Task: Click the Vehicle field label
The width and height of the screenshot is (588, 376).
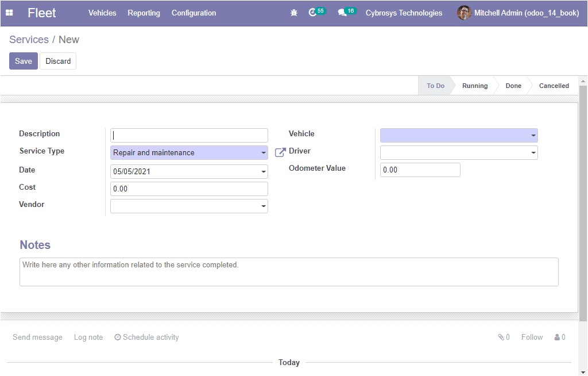Action: [x=301, y=134]
